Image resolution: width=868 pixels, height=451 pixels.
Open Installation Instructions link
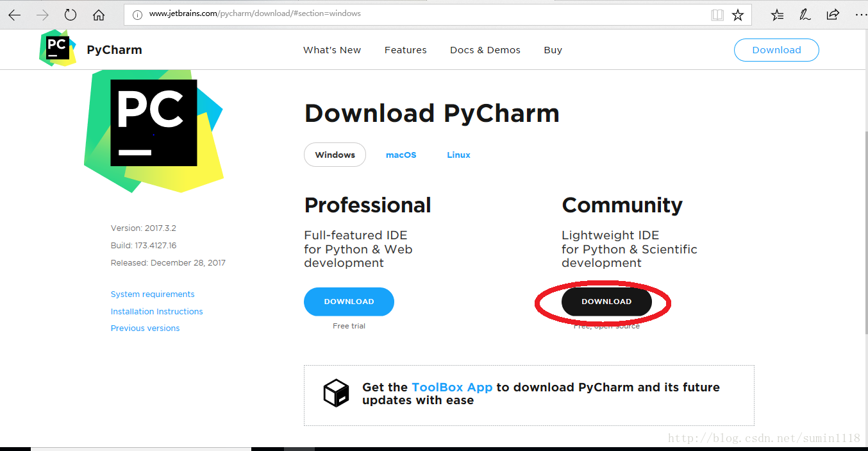(x=156, y=312)
